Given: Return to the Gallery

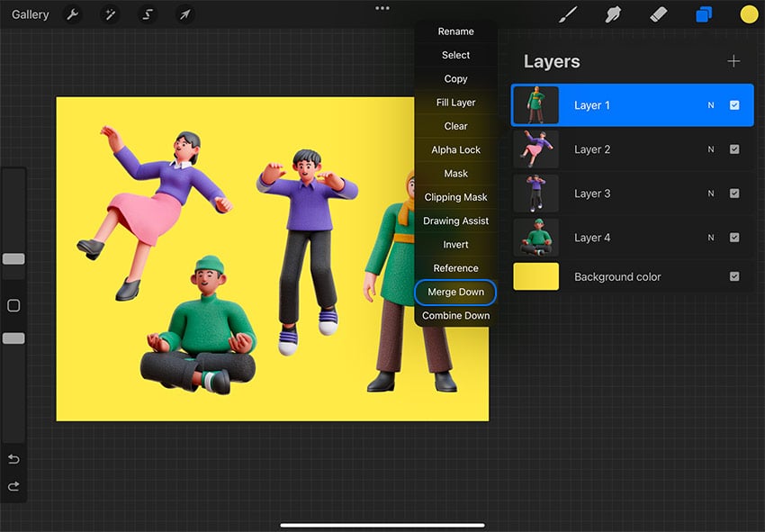Looking at the screenshot, I should [x=29, y=14].
